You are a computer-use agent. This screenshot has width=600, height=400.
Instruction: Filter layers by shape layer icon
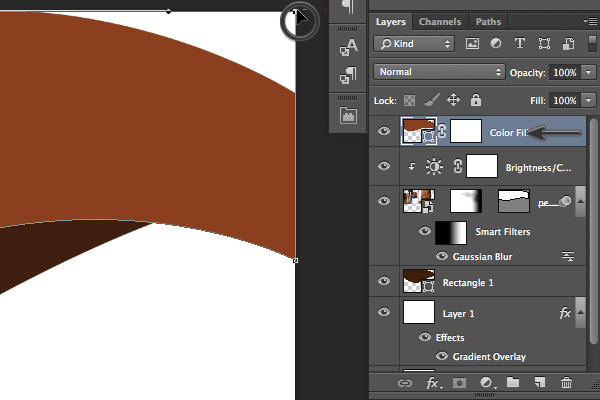pos(544,44)
